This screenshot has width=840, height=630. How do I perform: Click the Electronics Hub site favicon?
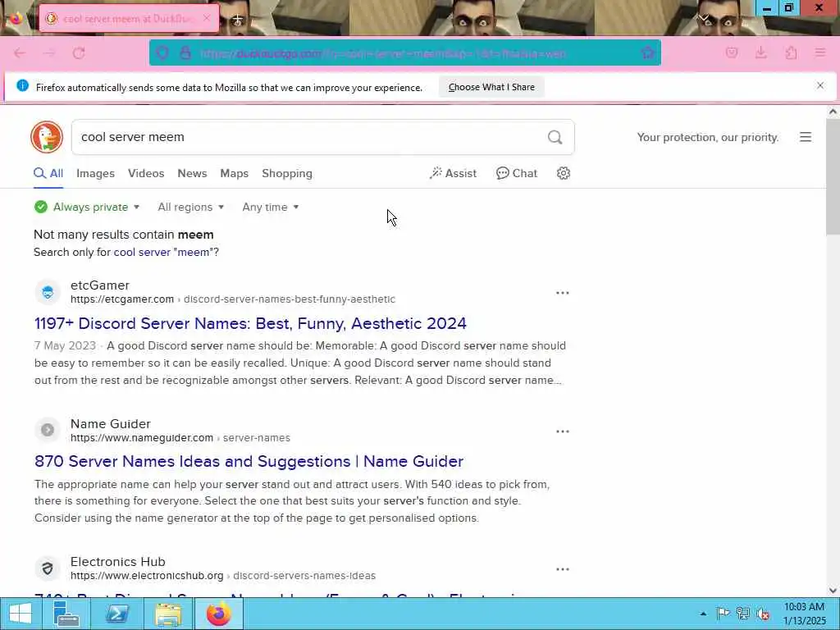48,568
